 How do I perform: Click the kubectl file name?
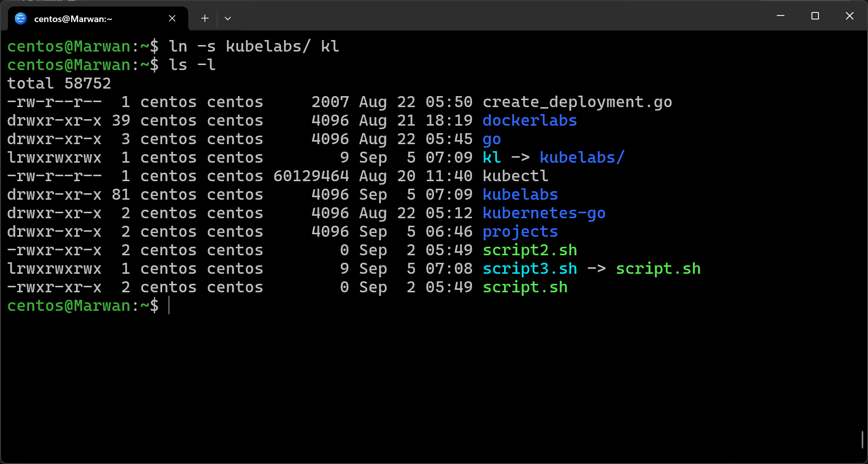[x=515, y=176]
